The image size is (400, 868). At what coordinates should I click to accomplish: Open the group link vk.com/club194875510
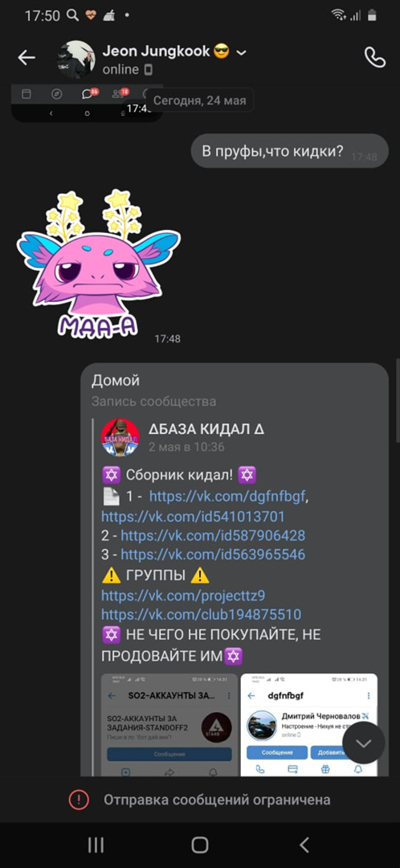tap(201, 615)
